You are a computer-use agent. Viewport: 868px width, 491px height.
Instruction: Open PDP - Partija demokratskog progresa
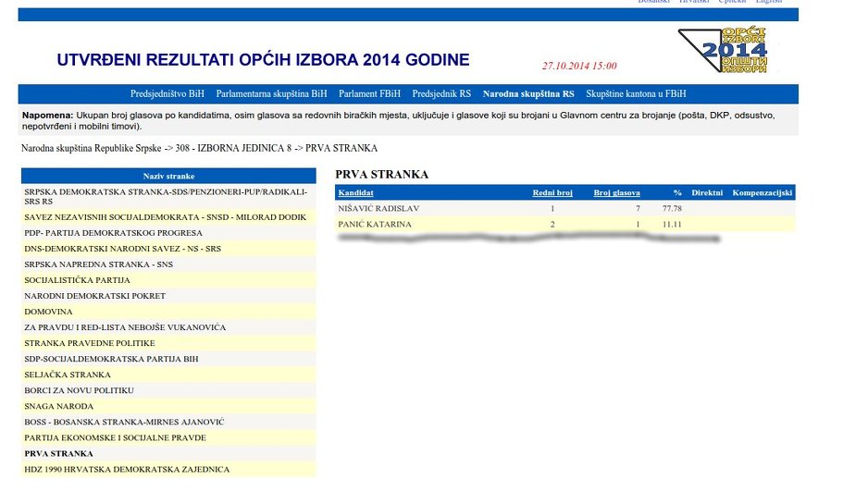click(113, 233)
